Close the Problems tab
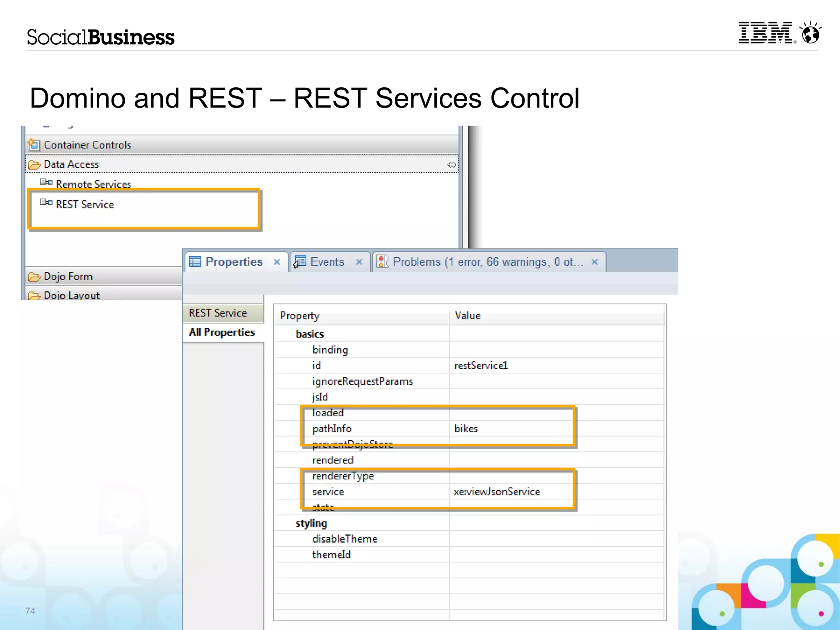The width and height of the screenshot is (840, 630). point(595,262)
